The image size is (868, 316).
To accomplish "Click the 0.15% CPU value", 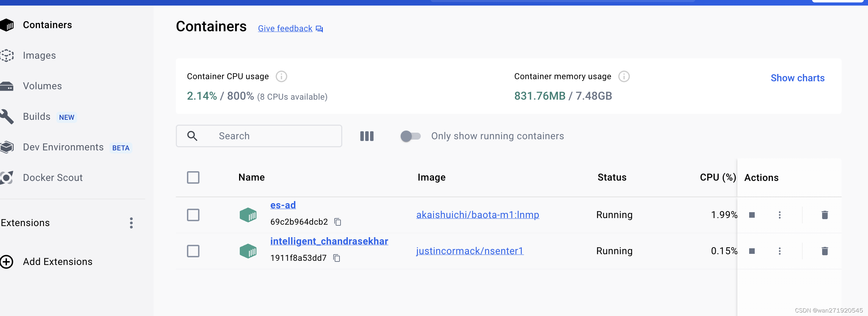I will click(x=724, y=251).
